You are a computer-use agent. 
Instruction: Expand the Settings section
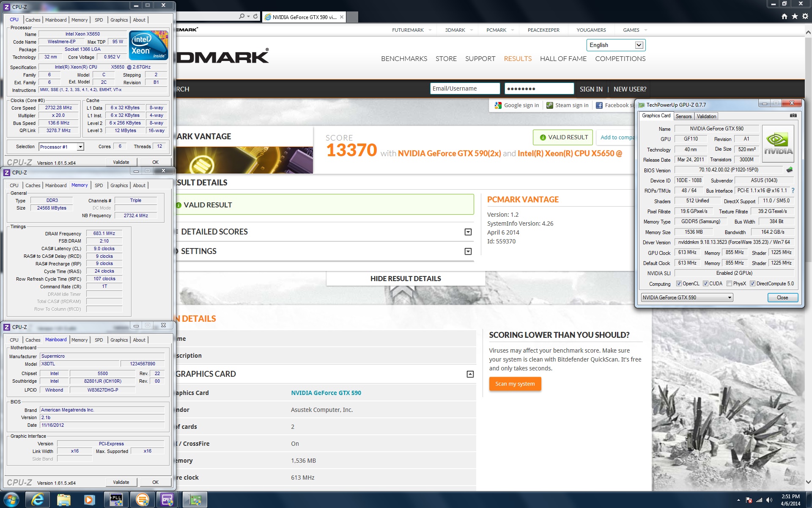point(468,251)
